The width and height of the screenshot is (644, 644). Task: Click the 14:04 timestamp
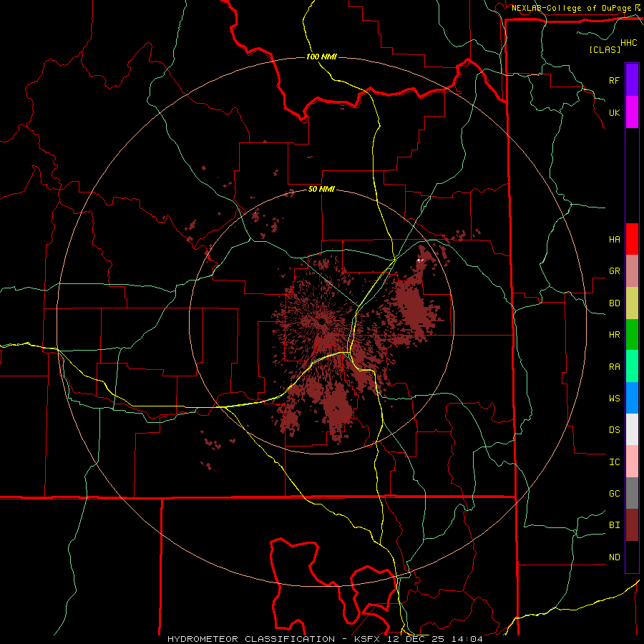pyautogui.click(x=467, y=639)
